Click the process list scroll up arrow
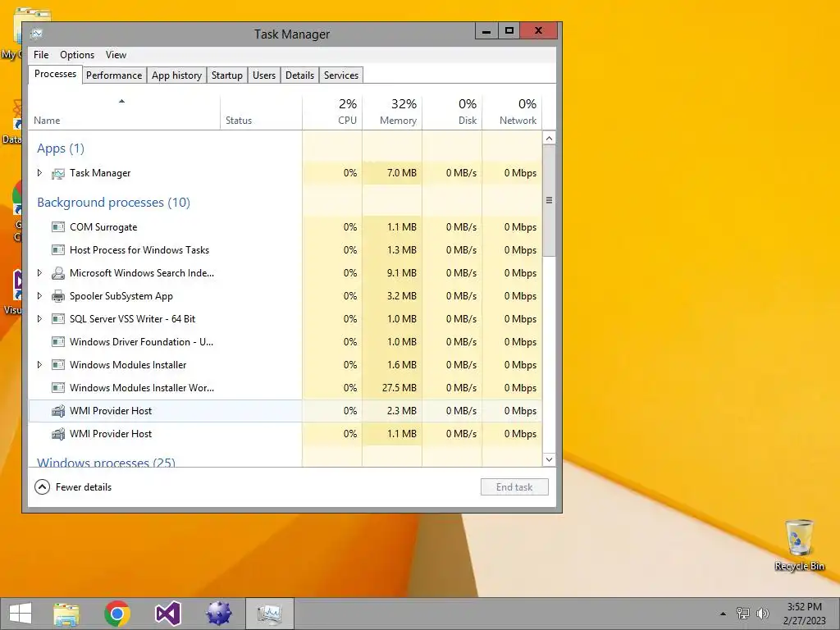This screenshot has width=840, height=630. tap(549, 138)
